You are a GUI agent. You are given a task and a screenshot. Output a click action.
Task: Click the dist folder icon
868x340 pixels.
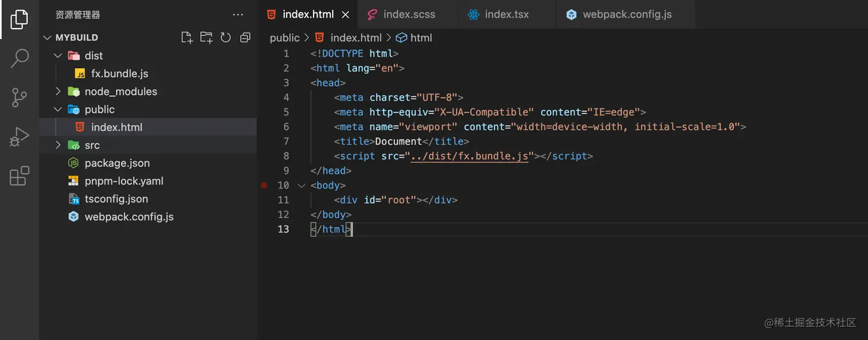click(73, 56)
